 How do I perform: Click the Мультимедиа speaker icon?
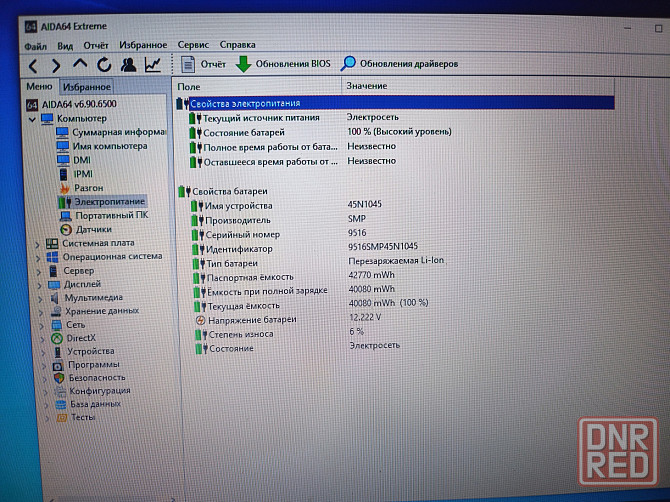point(55,298)
